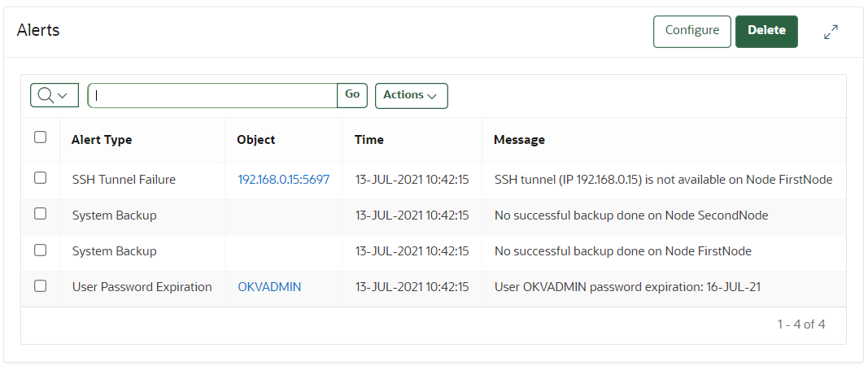This screenshot has width=868, height=370.
Task: Click the Alerts panel title
Action: click(x=38, y=31)
